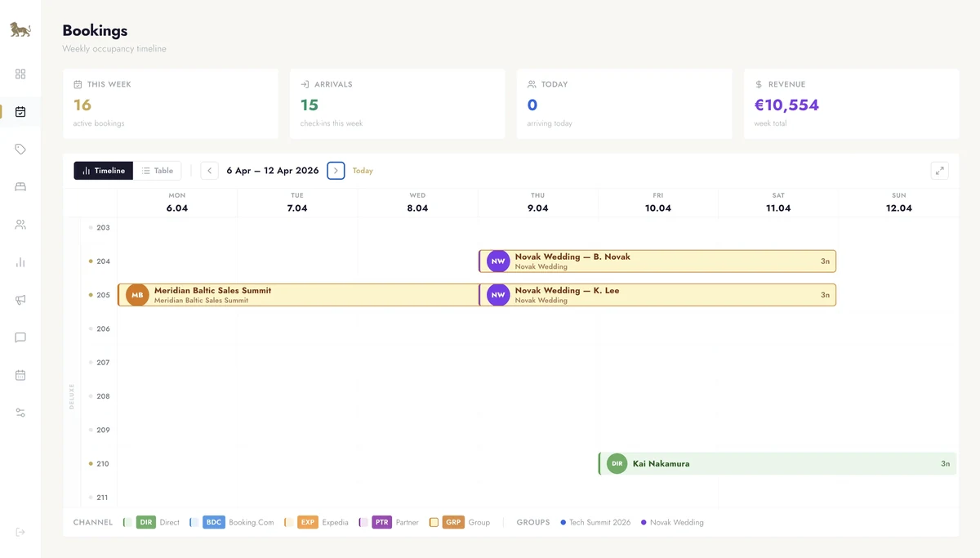Screen dimensions: 980x558
Task: Click the This Week active bookings card
Action: pos(171,104)
